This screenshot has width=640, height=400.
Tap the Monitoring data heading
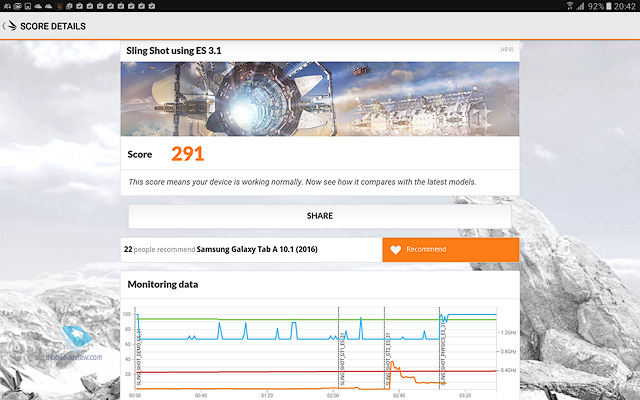tap(162, 285)
